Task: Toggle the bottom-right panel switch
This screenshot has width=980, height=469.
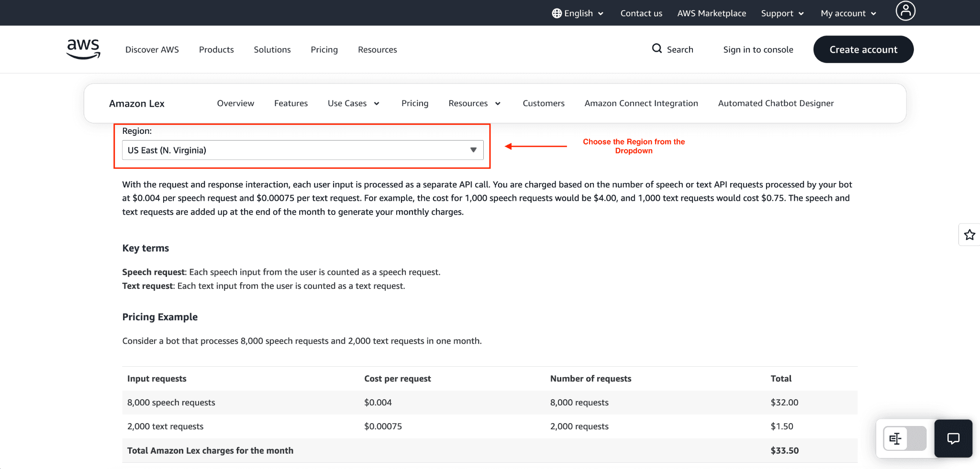Action: (x=905, y=438)
